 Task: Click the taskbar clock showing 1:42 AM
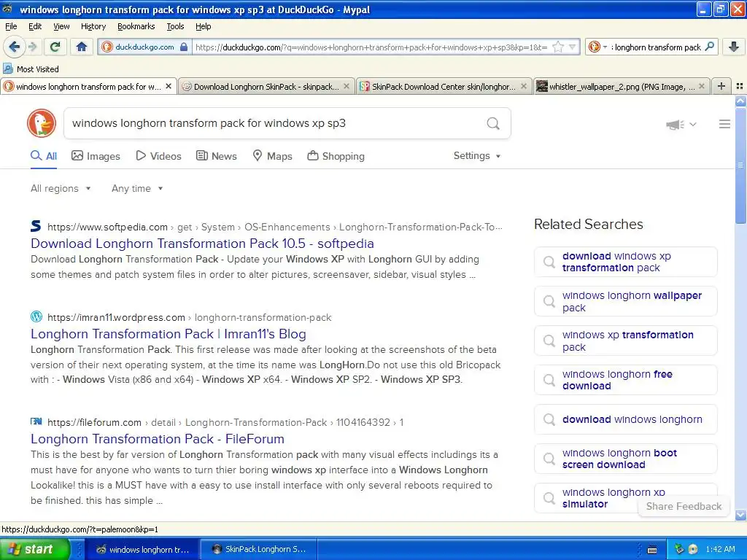click(720, 549)
